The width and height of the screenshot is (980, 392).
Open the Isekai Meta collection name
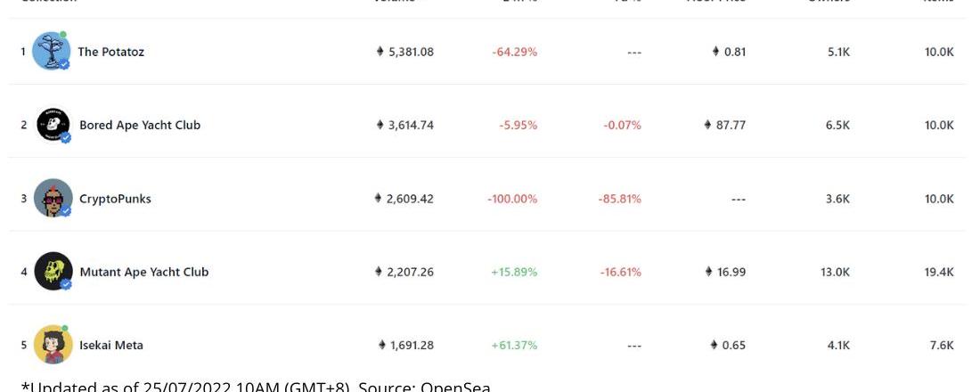click(111, 345)
